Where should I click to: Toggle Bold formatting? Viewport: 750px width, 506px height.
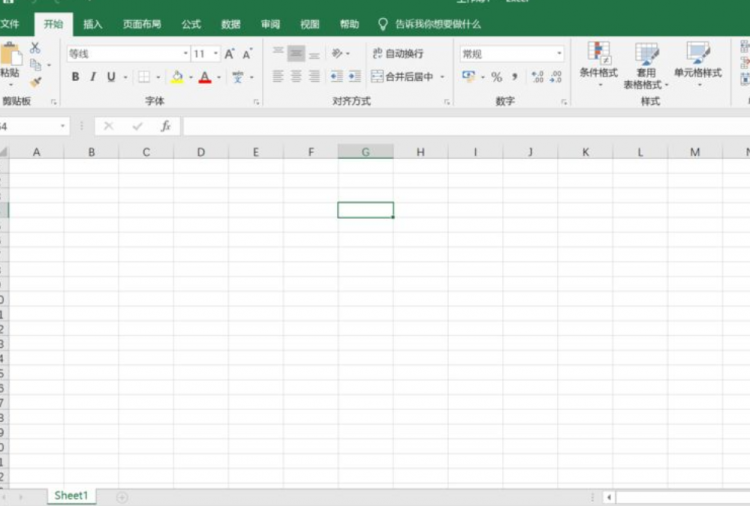tap(75, 77)
